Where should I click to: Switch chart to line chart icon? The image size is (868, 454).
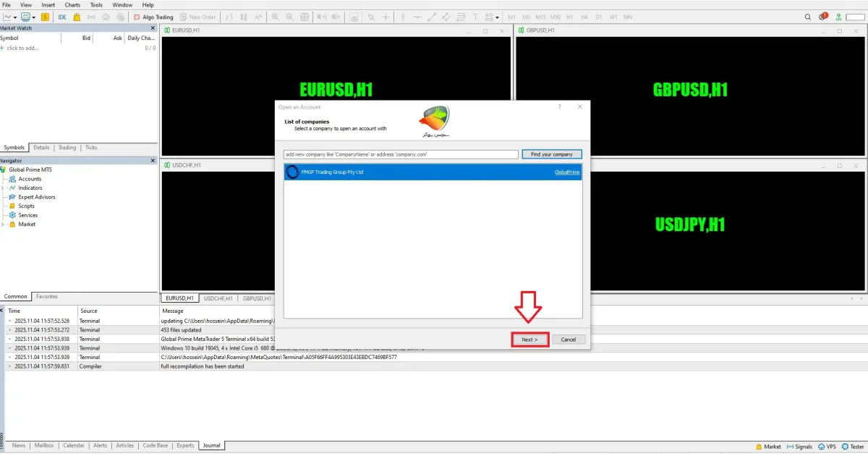pos(258,17)
